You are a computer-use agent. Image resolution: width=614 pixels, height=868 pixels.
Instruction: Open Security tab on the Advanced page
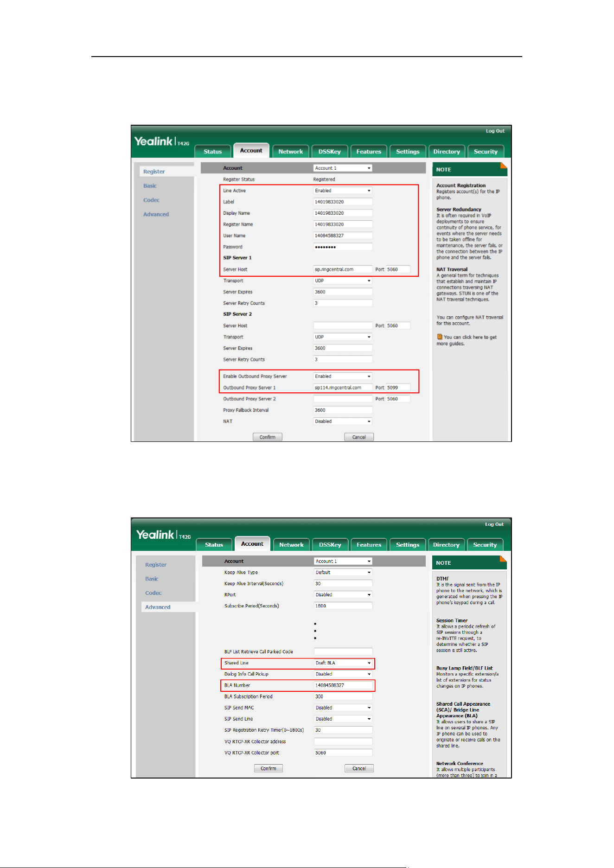pos(485,545)
